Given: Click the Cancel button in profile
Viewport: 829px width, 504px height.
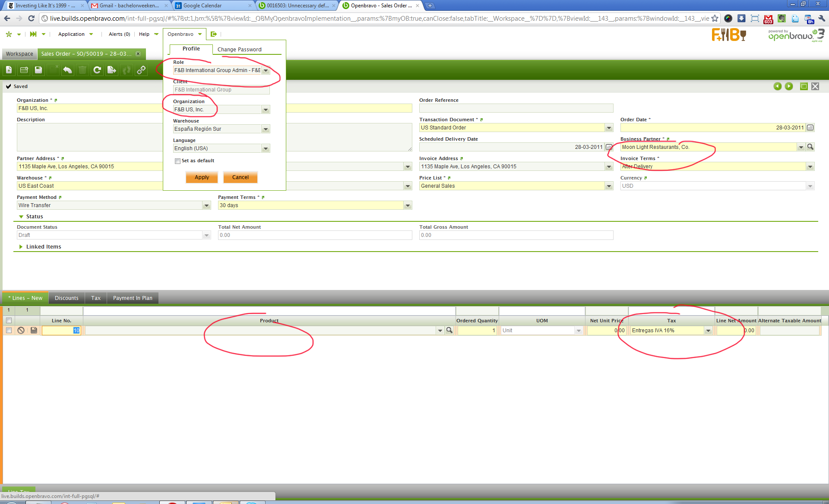Looking at the screenshot, I should [x=240, y=177].
